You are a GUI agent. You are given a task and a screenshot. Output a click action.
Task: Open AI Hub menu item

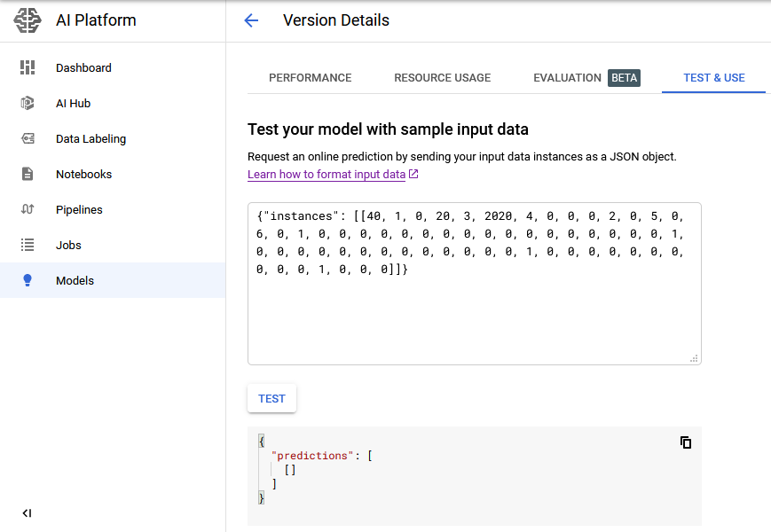tap(113, 103)
